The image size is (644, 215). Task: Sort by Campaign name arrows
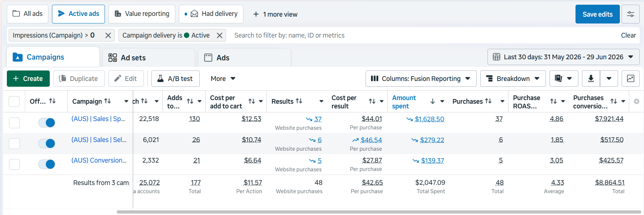pos(107,101)
